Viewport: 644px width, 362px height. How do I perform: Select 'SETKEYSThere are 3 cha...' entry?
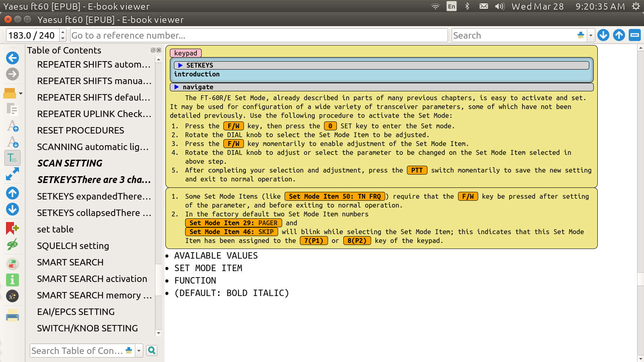pyautogui.click(x=94, y=180)
